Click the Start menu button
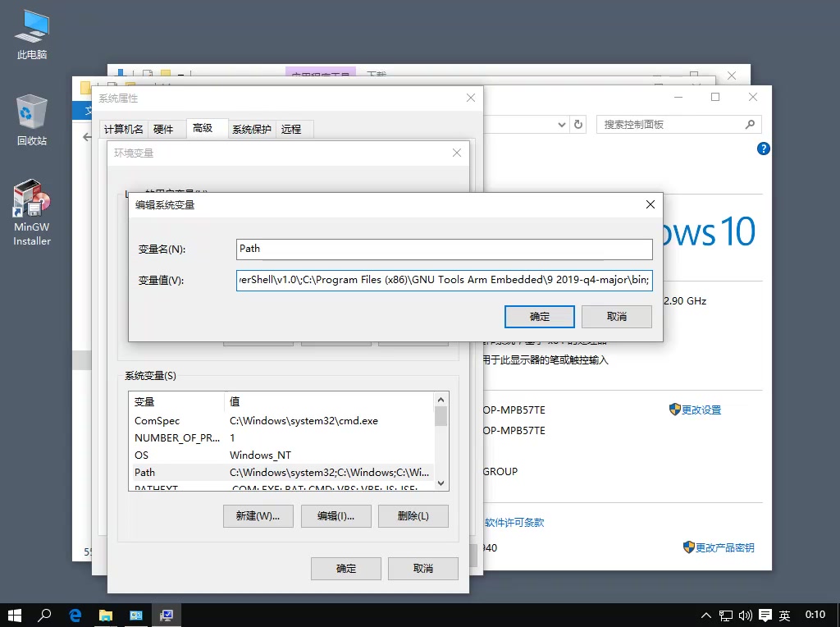This screenshot has height=627, width=840. click(x=15, y=615)
